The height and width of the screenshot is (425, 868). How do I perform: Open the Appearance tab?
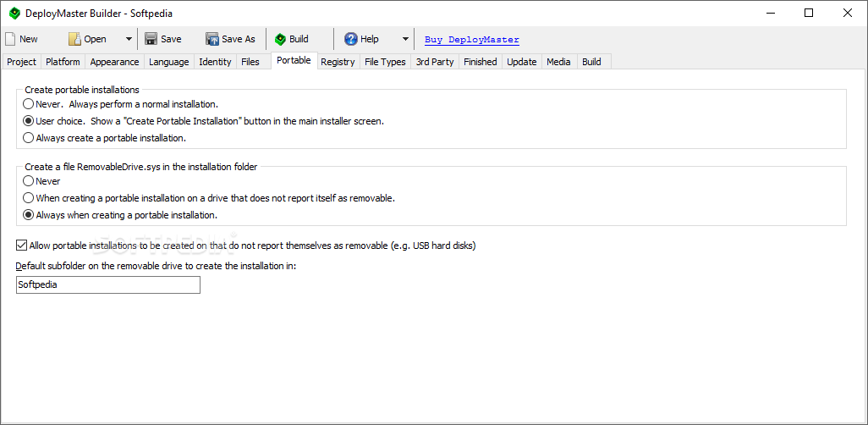point(114,62)
